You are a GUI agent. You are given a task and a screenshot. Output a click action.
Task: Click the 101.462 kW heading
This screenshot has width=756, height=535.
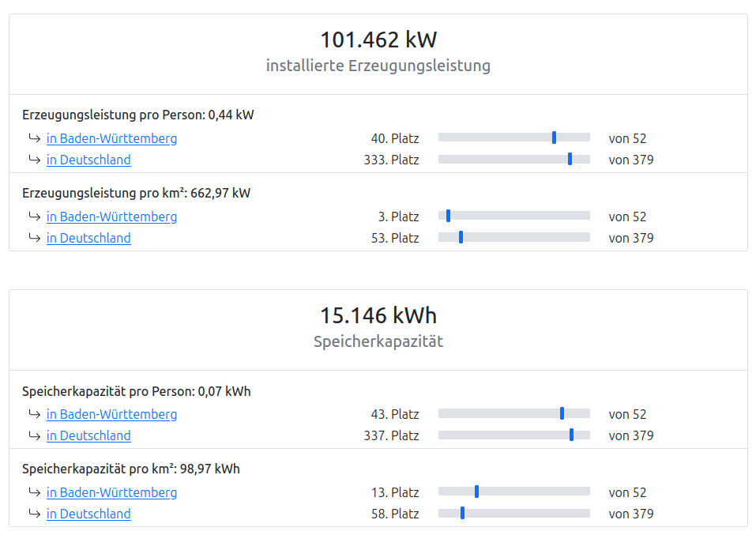coord(378,40)
